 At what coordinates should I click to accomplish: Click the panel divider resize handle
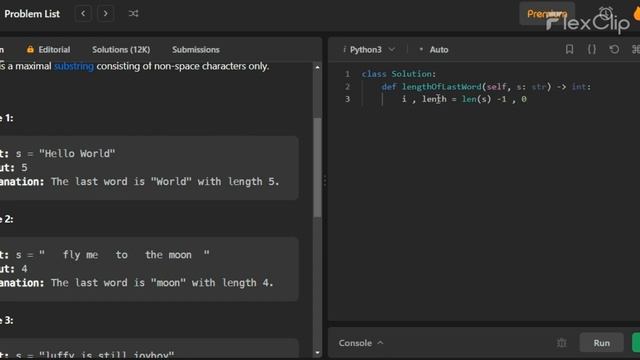click(x=325, y=180)
